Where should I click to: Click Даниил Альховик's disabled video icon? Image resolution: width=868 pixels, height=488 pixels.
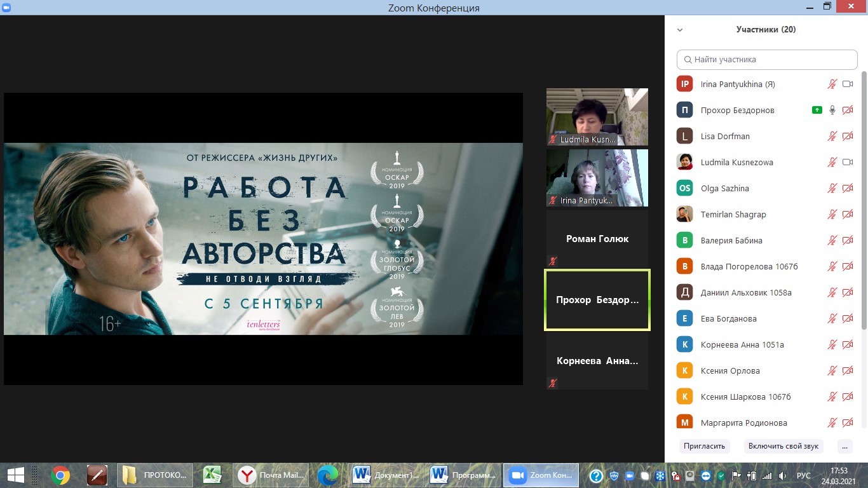pos(847,292)
